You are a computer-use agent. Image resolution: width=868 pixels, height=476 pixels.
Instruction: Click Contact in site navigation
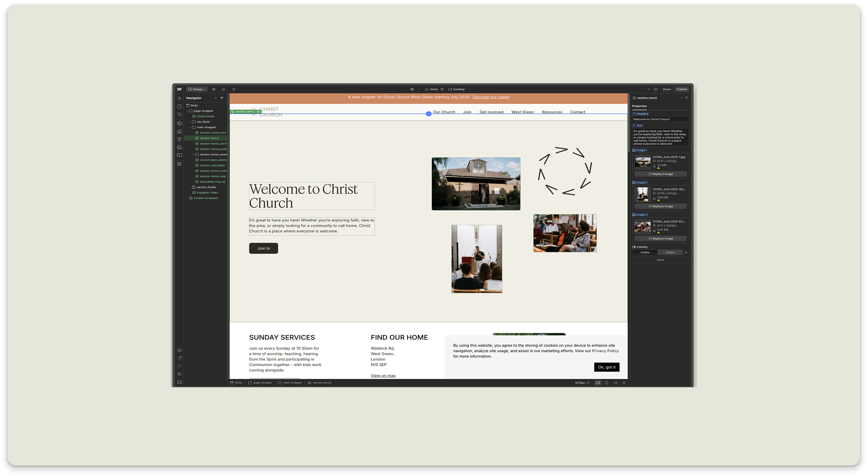pos(578,112)
